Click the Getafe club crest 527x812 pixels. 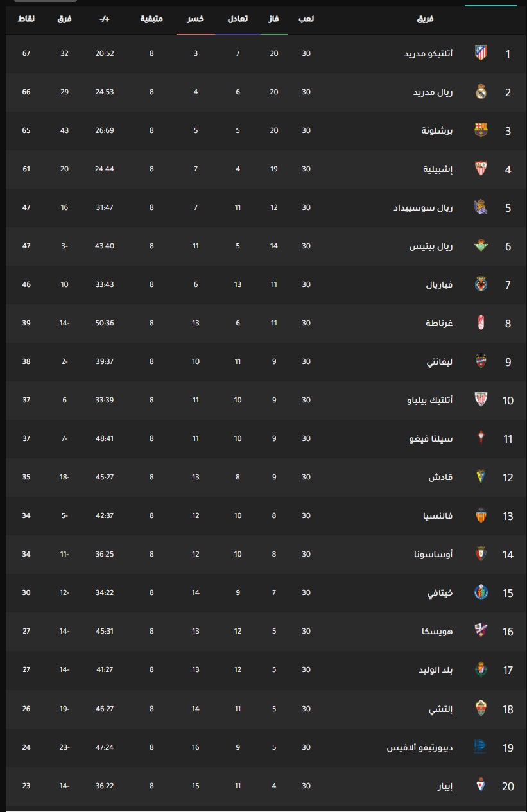point(481,592)
